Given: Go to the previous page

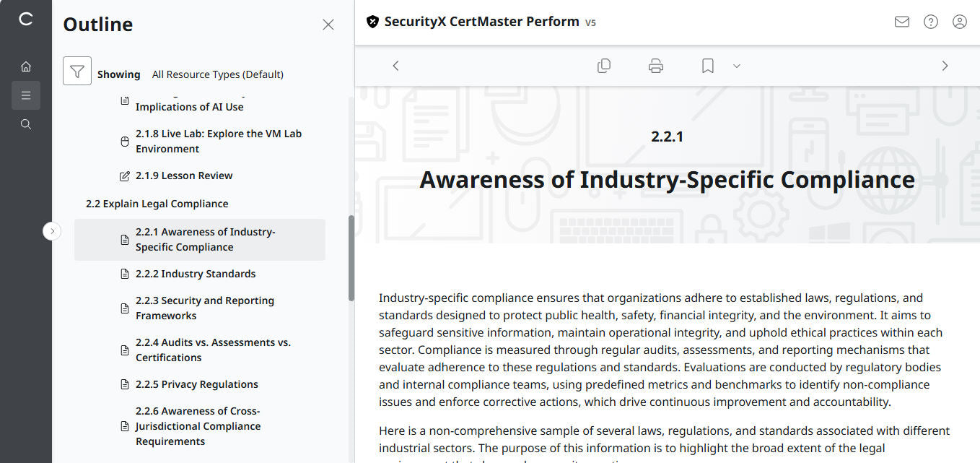Looking at the screenshot, I should click(395, 65).
